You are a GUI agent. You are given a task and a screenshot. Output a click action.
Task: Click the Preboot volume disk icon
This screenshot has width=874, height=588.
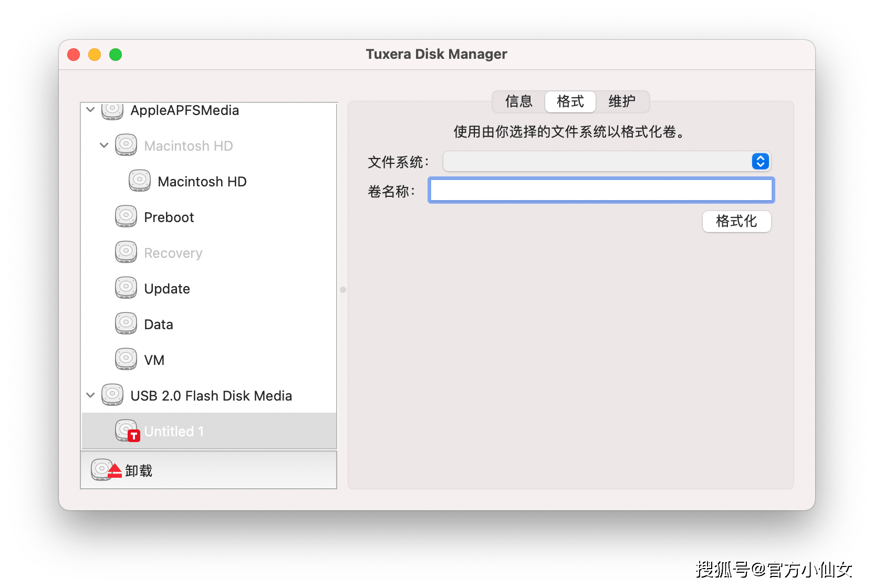coord(126,217)
